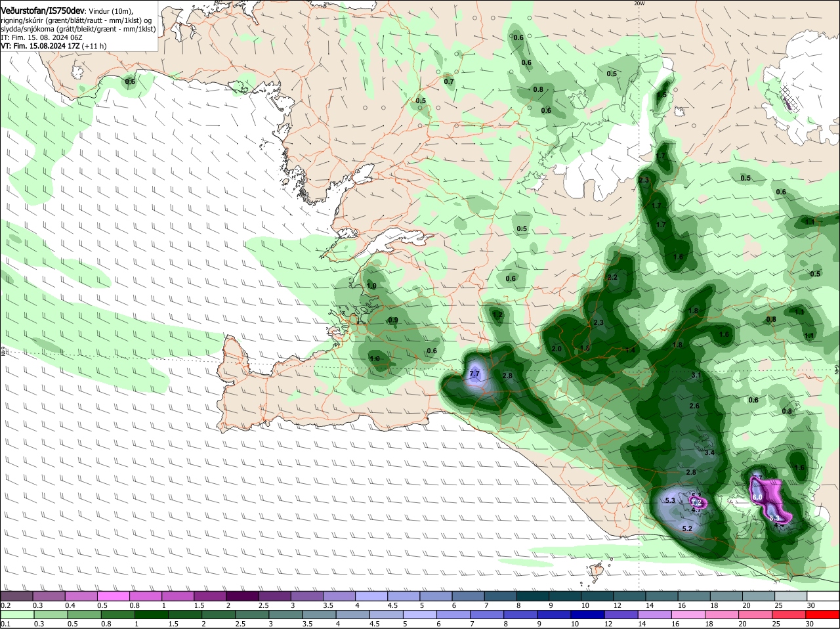Click the 2.2 value near the dark green band
840x629 pixels.
point(612,278)
